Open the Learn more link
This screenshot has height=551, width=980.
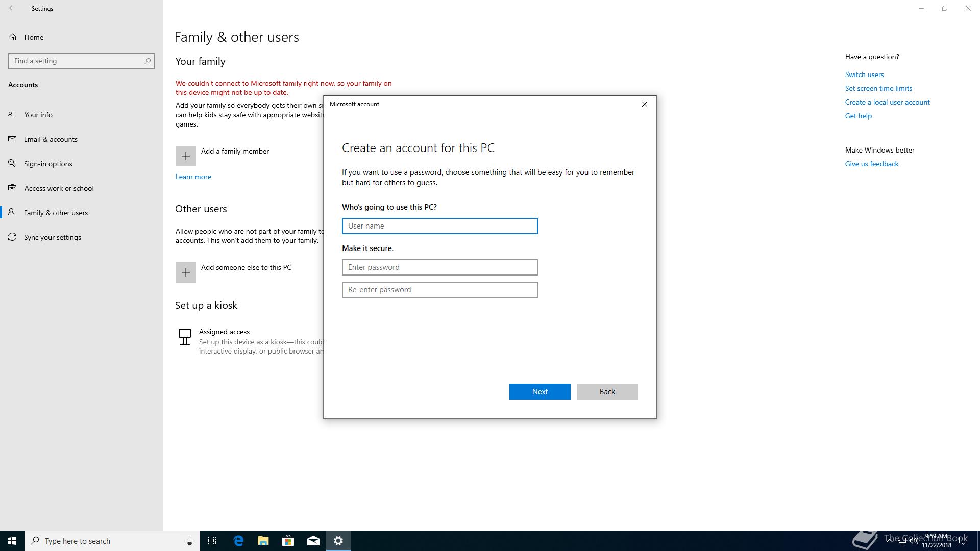pos(193,177)
